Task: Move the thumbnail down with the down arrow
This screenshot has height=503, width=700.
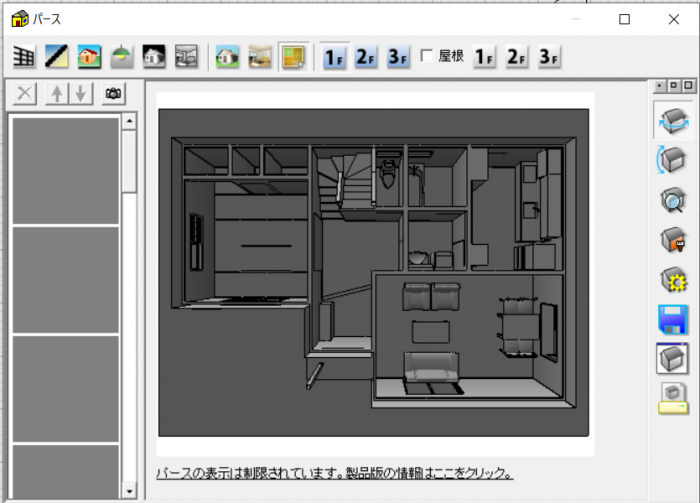Action: (81, 94)
